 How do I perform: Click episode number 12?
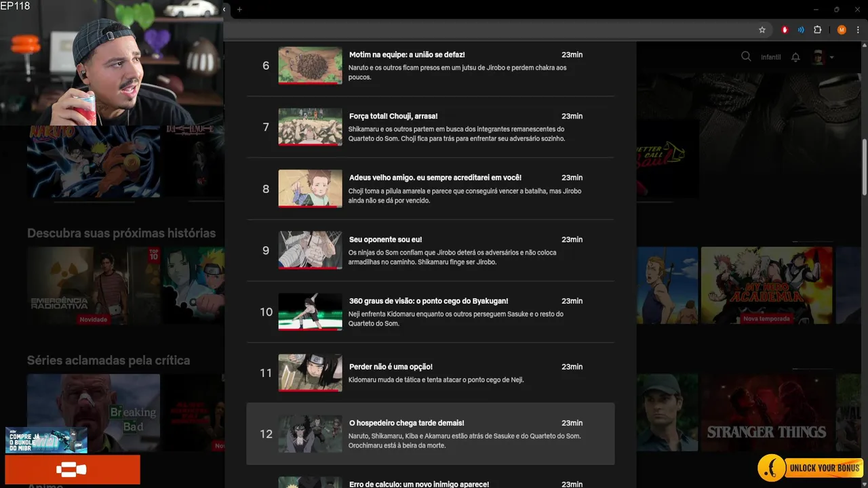click(266, 434)
